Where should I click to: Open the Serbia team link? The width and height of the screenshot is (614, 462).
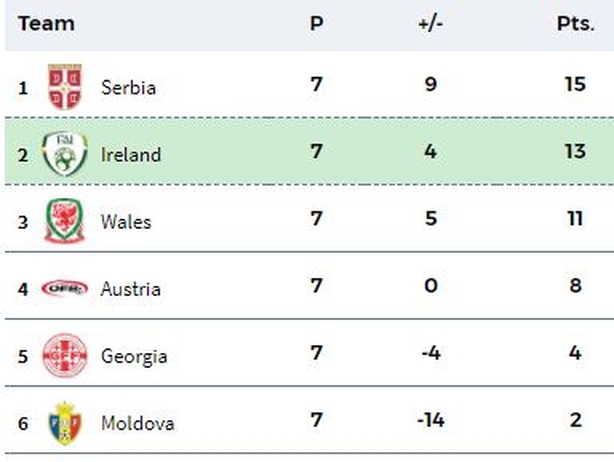[128, 87]
